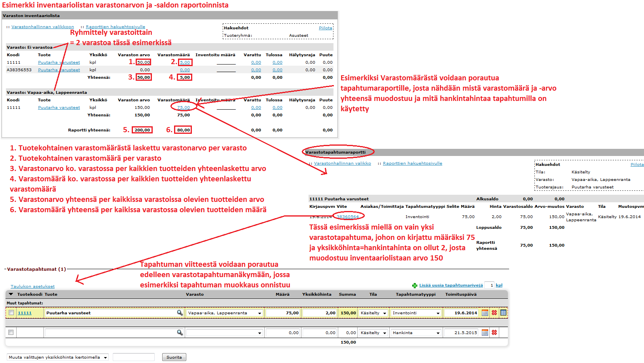Open Varastomäärä link 0,00 for A38356553
This screenshot has height=363, width=644.
(185, 70)
